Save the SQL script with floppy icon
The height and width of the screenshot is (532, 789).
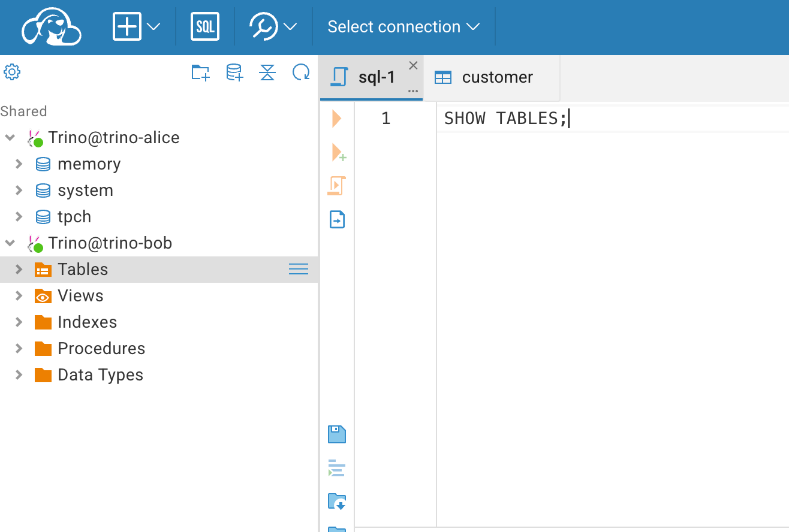[337, 434]
